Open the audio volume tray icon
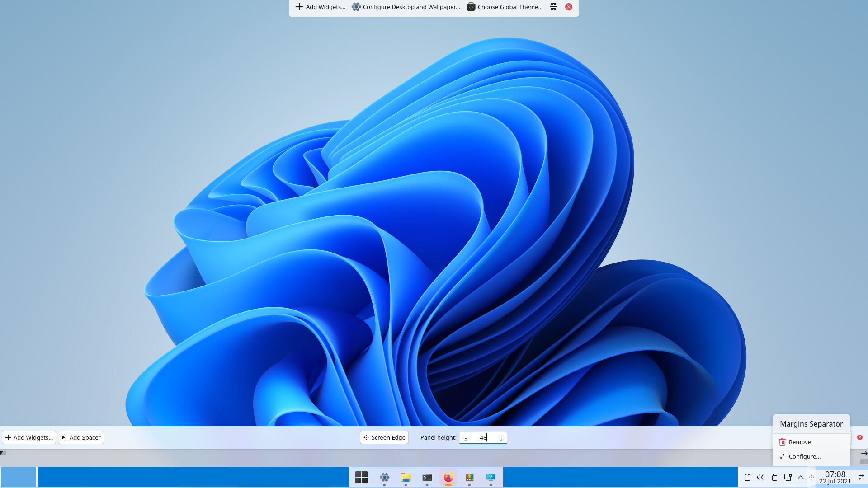The height and width of the screenshot is (488, 868). (760, 477)
